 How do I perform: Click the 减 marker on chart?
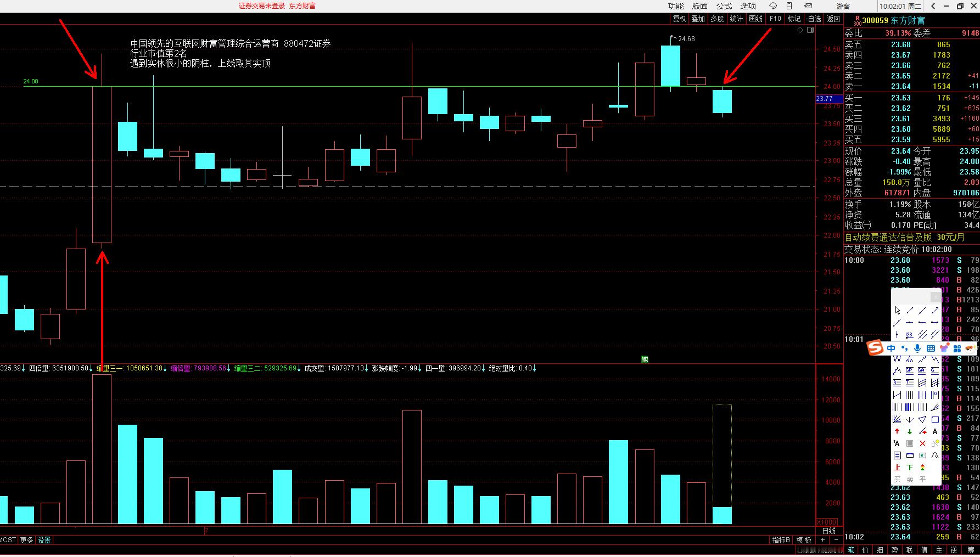click(x=645, y=359)
